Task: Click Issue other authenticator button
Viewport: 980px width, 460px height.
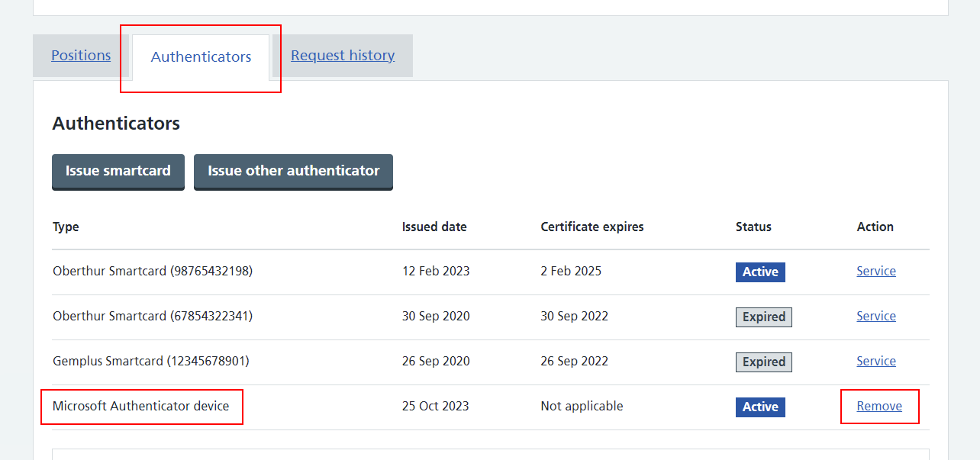Action: [x=293, y=172]
